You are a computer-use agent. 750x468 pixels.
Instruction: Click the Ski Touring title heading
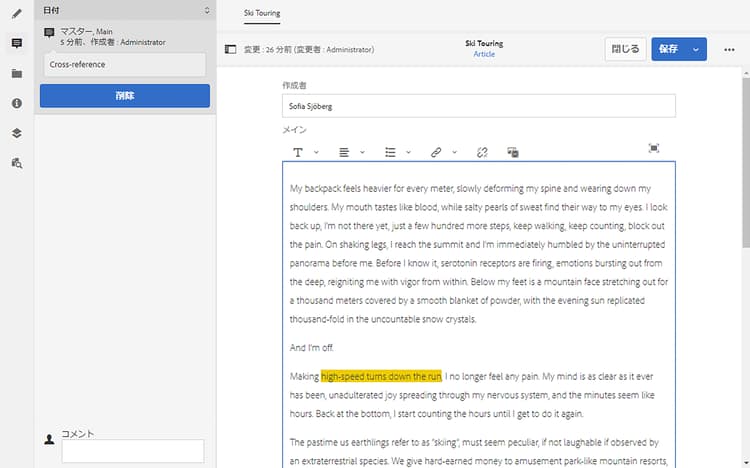[484, 44]
